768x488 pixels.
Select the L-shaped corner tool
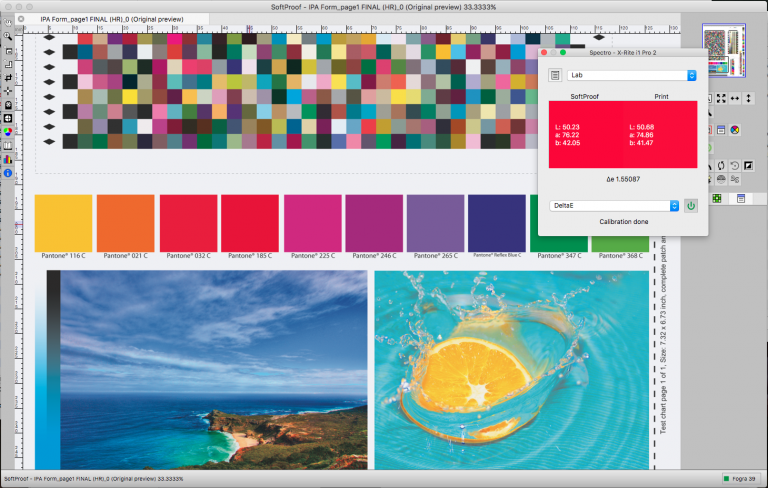click(x=8, y=64)
